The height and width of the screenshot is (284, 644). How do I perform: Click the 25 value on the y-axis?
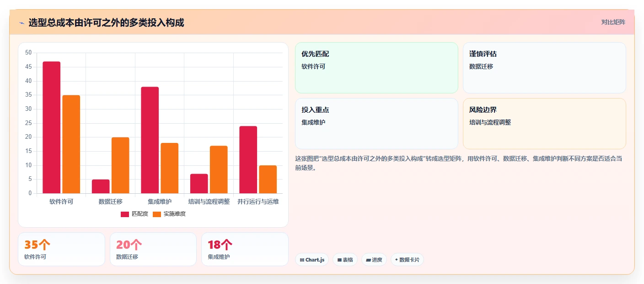[x=28, y=123]
